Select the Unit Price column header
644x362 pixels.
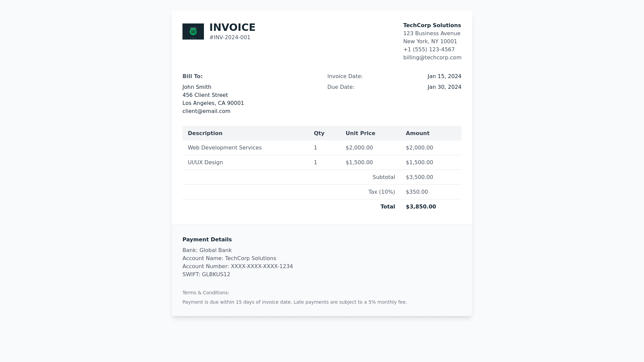coord(360,133)
